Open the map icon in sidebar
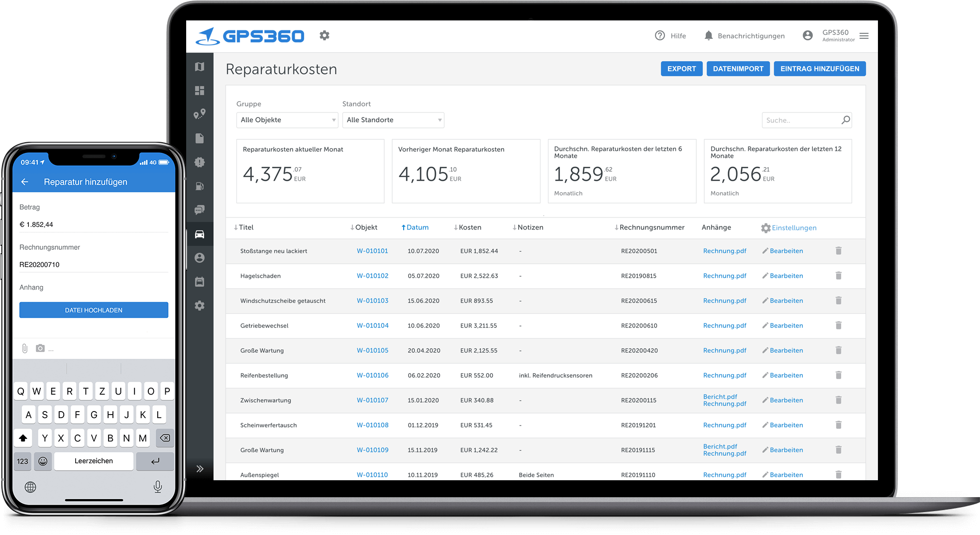Image resolution: width=980 pixels, height=535 pixels. pos(200,67)
